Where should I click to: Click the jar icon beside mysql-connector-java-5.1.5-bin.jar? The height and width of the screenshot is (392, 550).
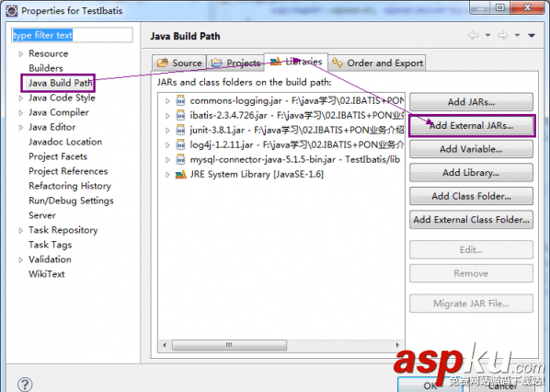coord(180,160)
